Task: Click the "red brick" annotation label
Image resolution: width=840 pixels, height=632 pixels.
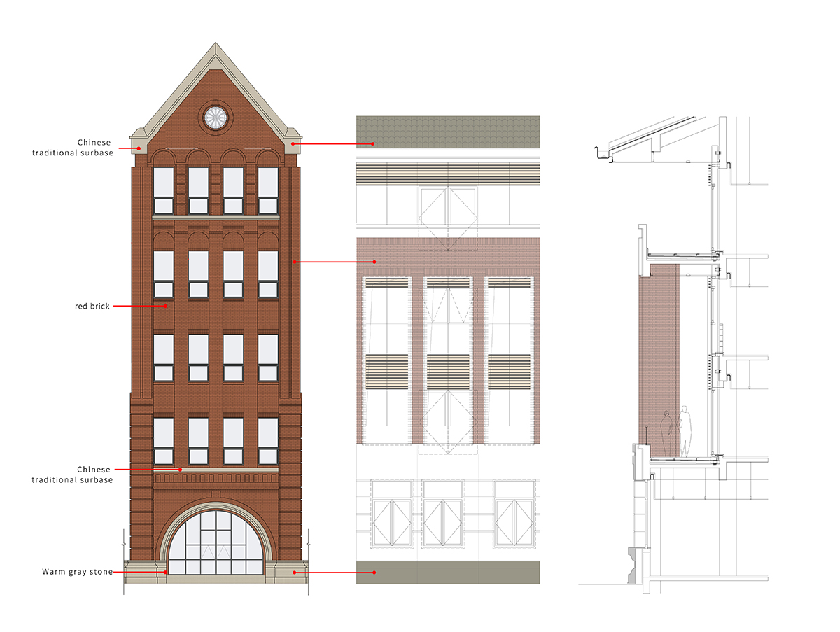Action: (92, 306)
